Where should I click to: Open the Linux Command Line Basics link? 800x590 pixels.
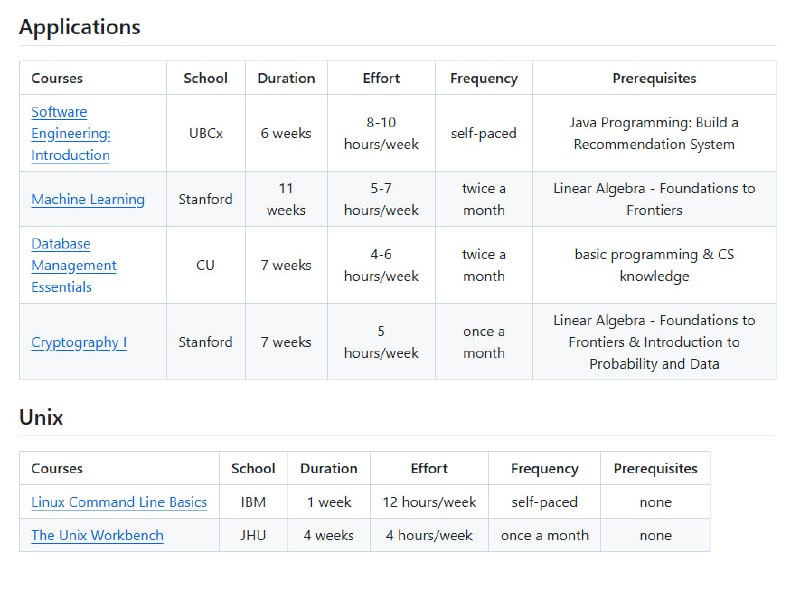[x=119, y=502]
